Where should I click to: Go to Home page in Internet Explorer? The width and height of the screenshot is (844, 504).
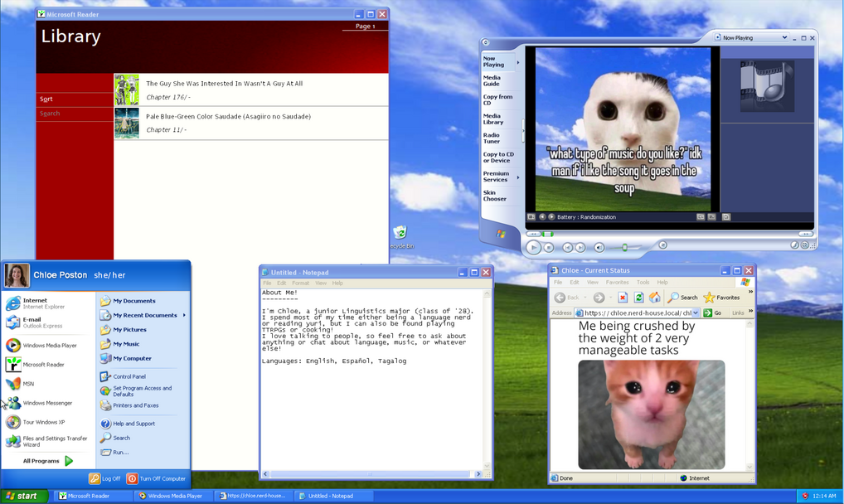[654, 298]
